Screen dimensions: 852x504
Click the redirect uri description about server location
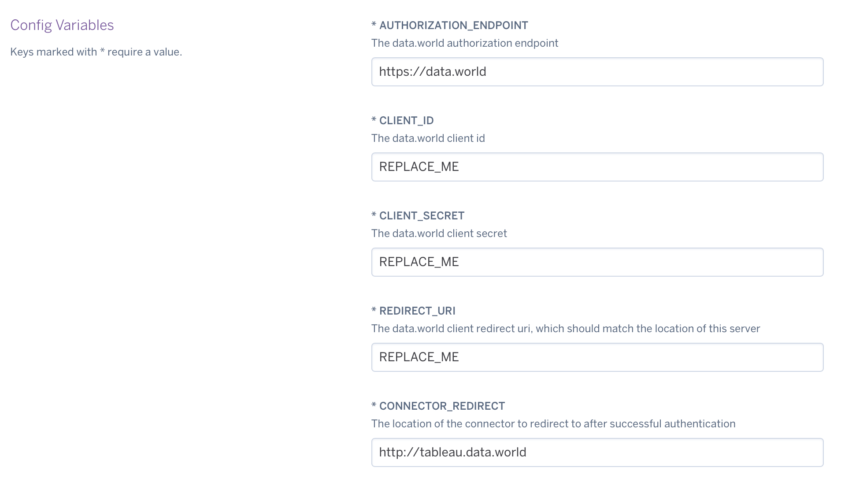(566, 329)
